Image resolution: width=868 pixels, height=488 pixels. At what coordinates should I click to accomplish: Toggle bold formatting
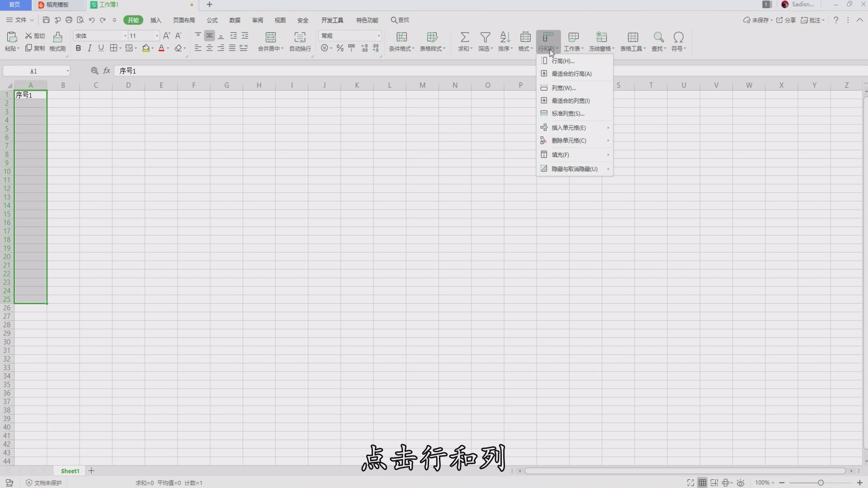point(78,48)
